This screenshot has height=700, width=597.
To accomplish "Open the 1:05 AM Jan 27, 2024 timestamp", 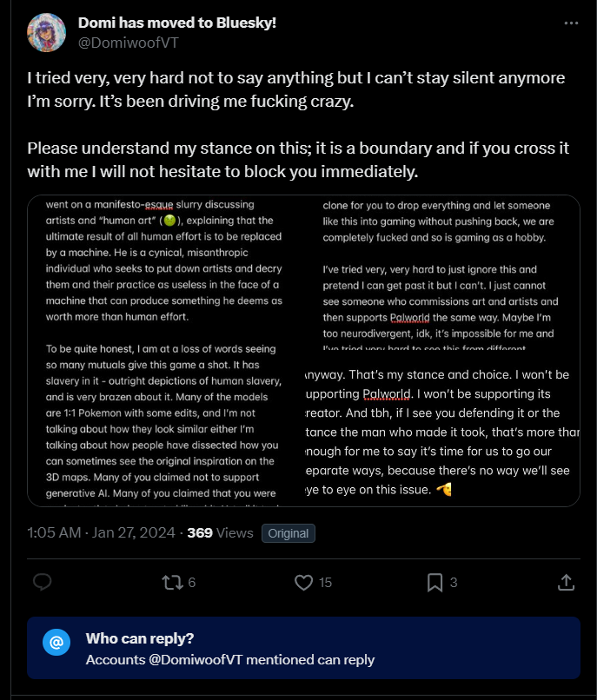I will coord(101,532).
